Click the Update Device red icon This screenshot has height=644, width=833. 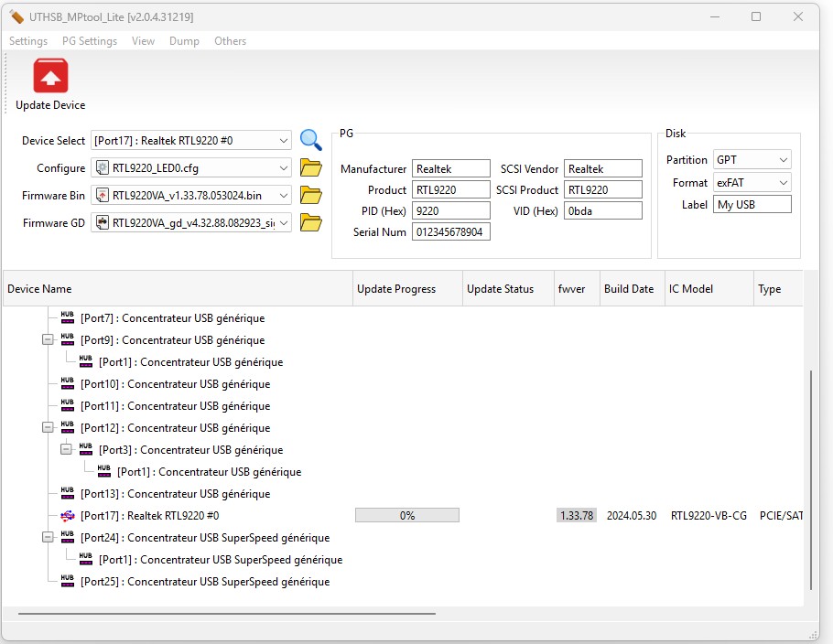(x=50, y=76)
